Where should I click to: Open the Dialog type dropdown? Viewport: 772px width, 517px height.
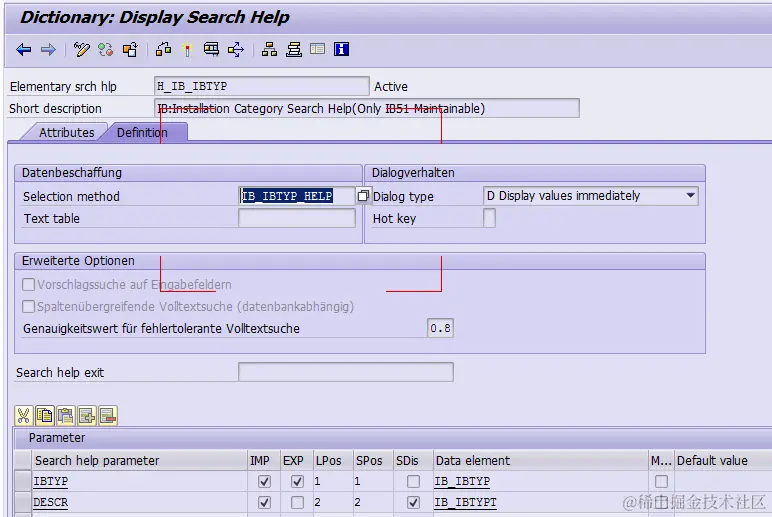tap(690, 195)
